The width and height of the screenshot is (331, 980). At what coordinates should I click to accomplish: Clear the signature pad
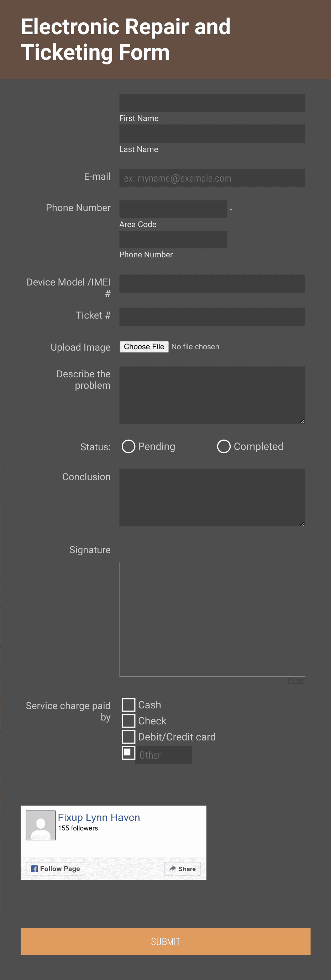click(296, 681)
